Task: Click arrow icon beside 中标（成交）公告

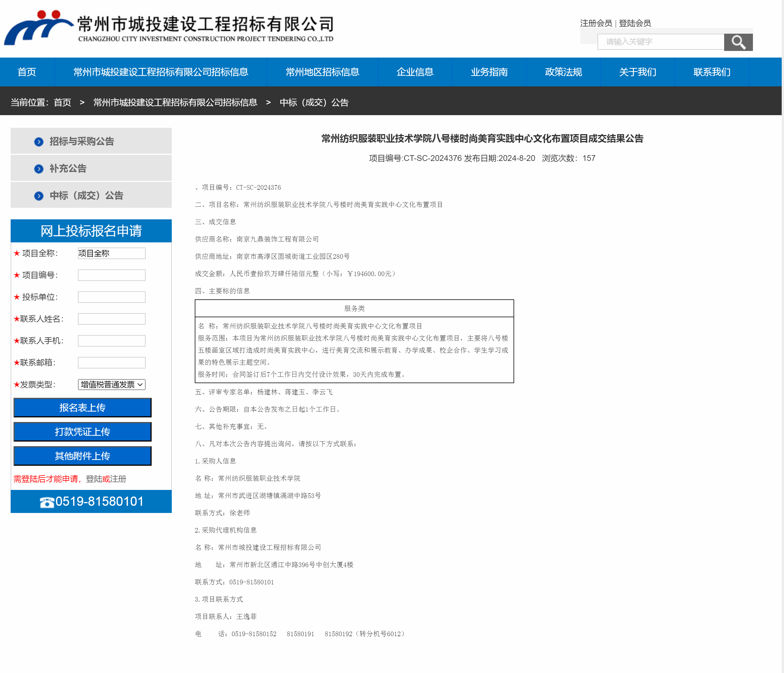Action: click(x=39, y=196)
